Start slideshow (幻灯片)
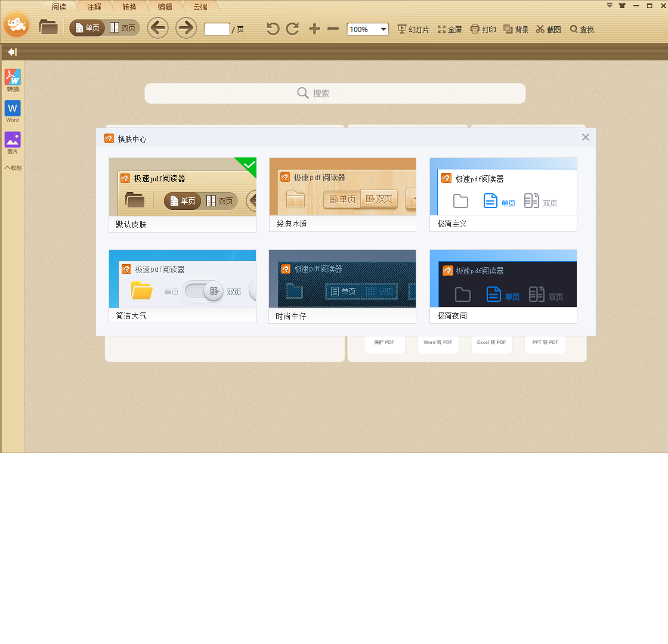 coord(413,29)
